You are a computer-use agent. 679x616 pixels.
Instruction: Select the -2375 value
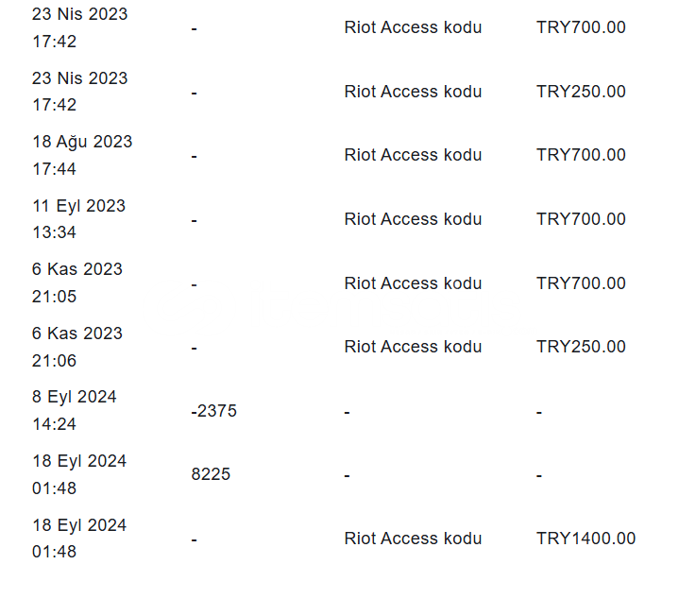[213, 411]
